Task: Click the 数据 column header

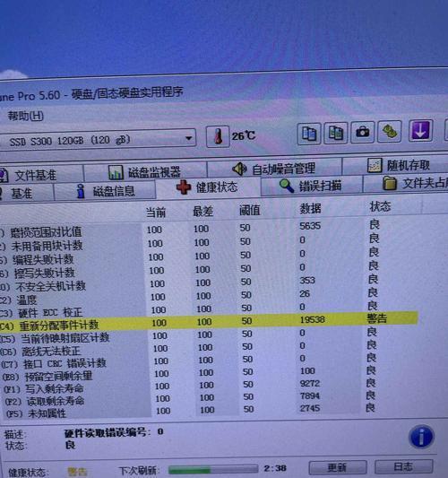Action: pos(310,208)
